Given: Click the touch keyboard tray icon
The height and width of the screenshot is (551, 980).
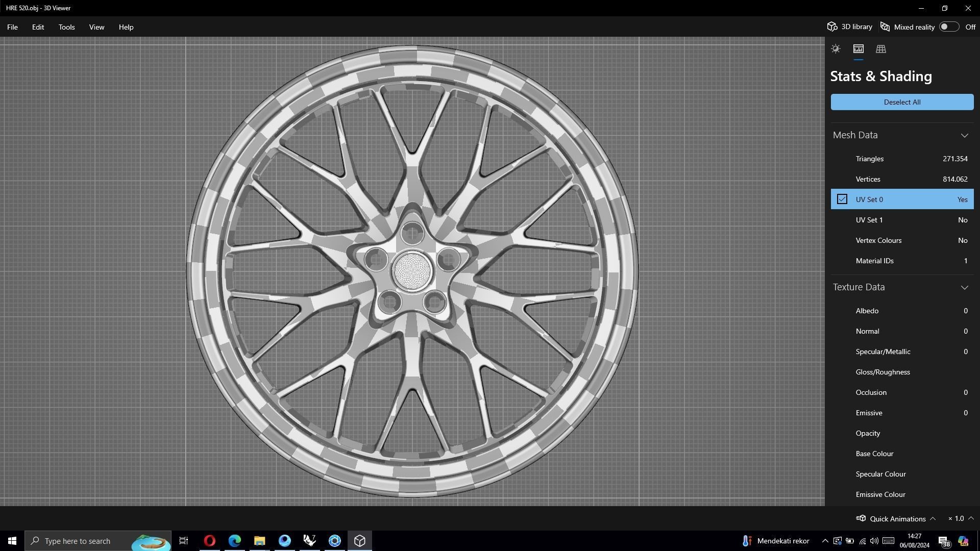Looking at the screenshot, I should [888, 541].
